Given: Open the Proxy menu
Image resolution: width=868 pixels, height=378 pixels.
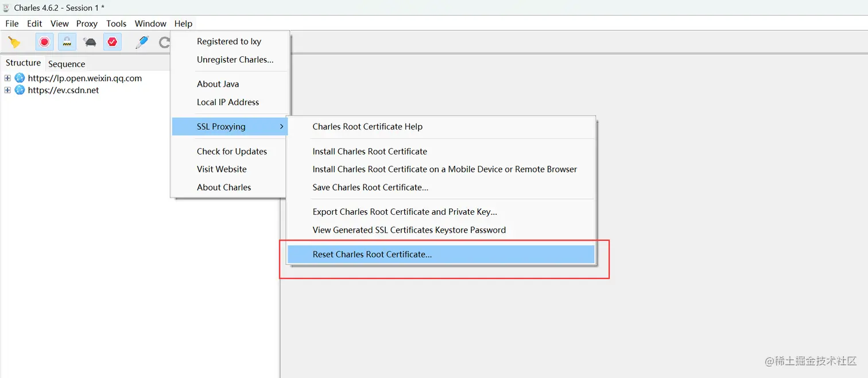Looking at the screenshot, I should (x=87, y=24).
